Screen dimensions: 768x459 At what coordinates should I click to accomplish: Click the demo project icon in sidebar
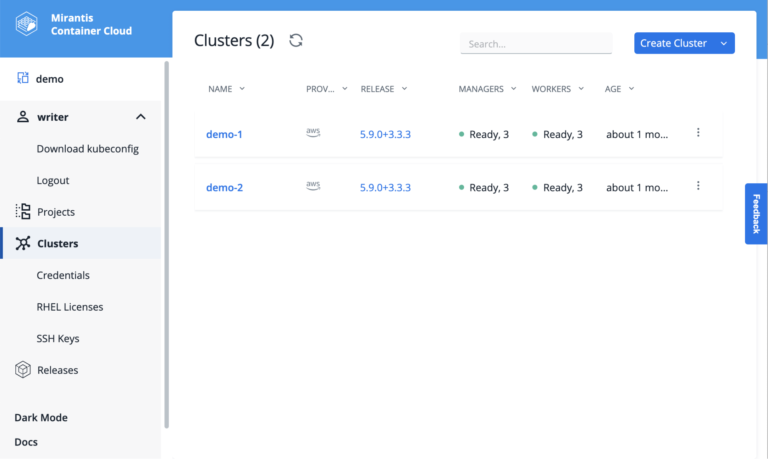23,78
